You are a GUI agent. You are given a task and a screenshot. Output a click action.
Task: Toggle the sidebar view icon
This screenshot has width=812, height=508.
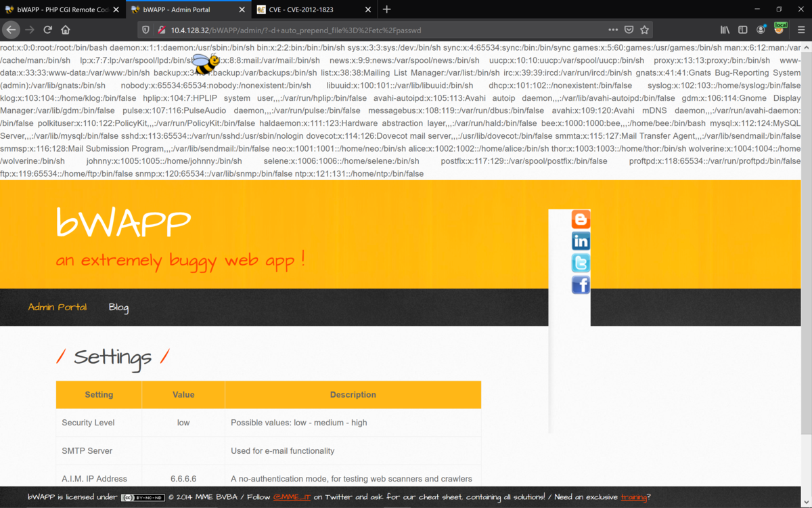coord(742,30)
